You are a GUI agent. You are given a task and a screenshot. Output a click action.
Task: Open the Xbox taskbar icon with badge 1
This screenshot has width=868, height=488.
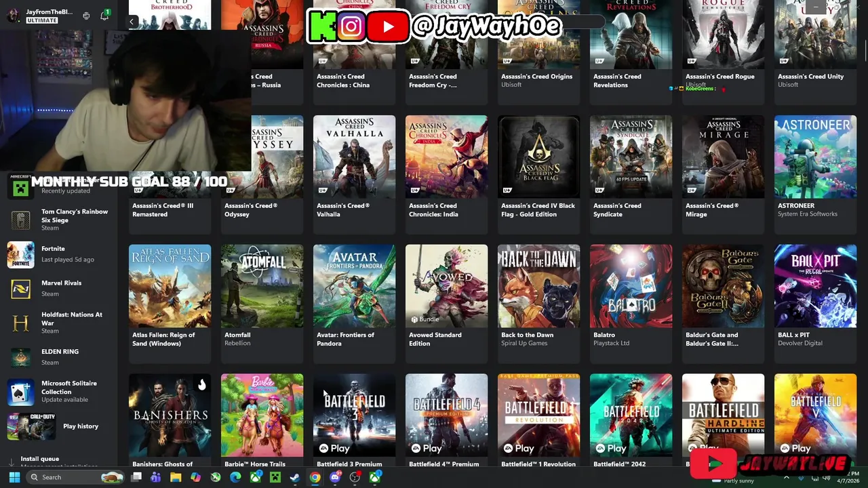[375, 477]
